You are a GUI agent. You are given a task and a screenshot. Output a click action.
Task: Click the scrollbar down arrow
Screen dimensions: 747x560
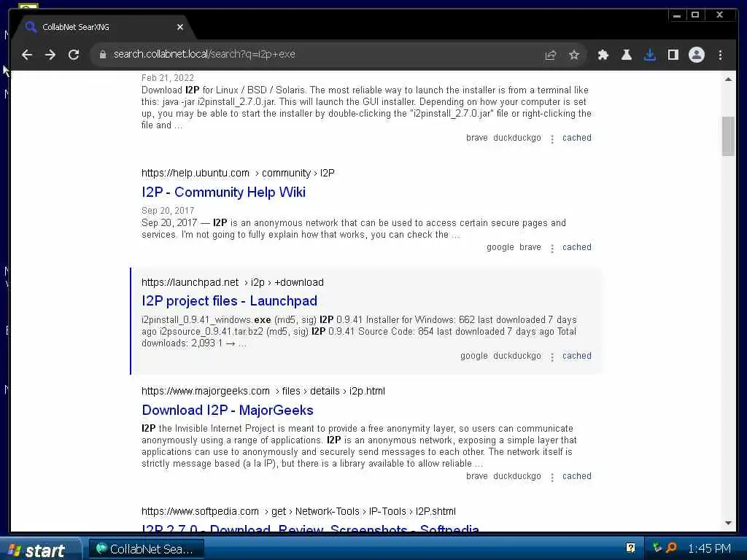click(728, 523)
